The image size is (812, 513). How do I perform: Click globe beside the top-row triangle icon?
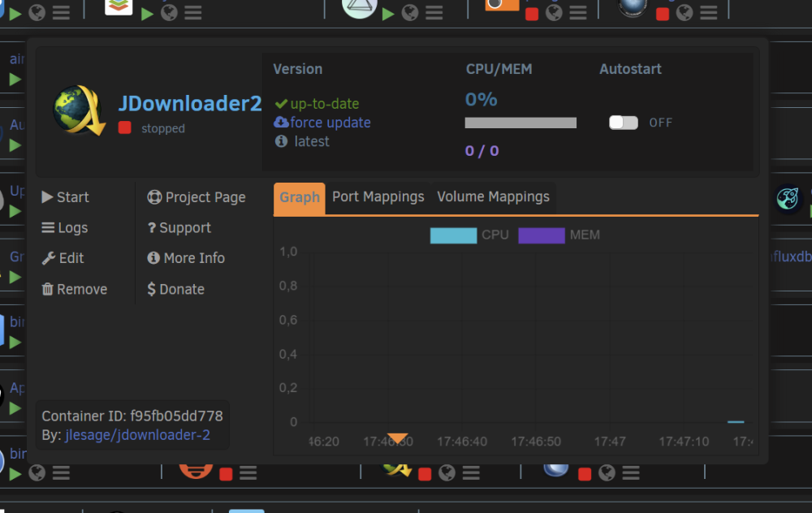[x=410, y=12]
